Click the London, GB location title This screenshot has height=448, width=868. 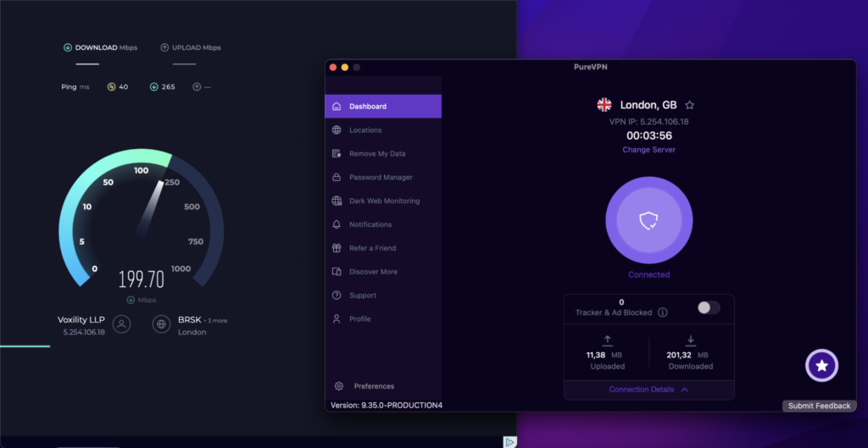click(648, 105)
